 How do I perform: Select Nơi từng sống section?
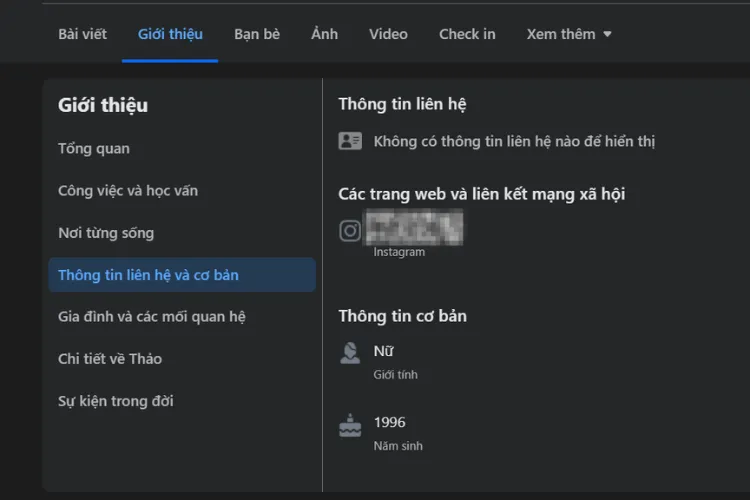(106, 233)
